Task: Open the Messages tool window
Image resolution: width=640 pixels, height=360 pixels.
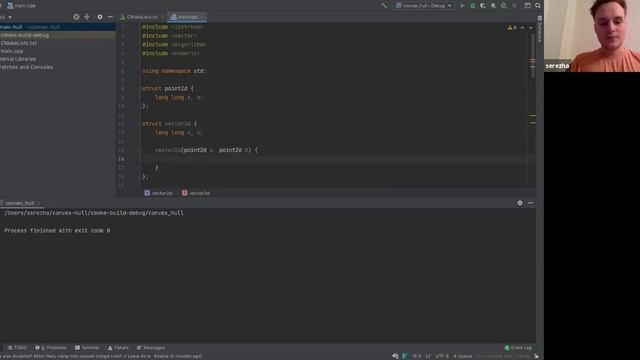Action: [151, 348]
